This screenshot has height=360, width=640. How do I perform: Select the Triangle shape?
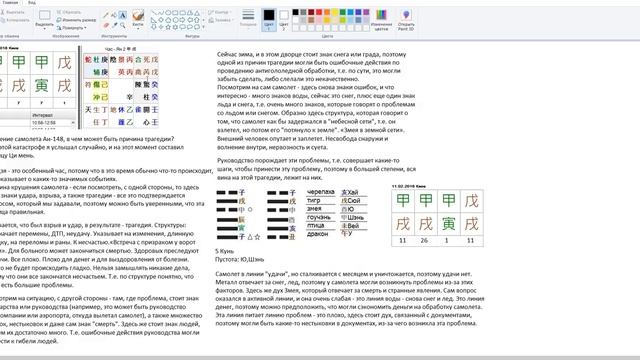coord(197,13)
